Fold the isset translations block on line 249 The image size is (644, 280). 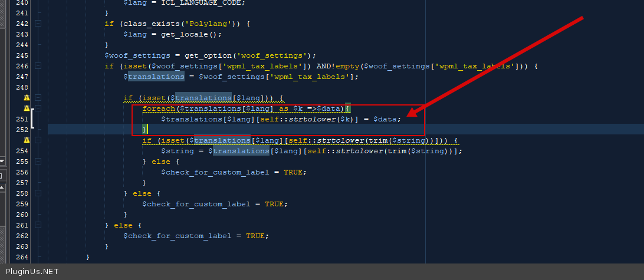click(38, 98)
